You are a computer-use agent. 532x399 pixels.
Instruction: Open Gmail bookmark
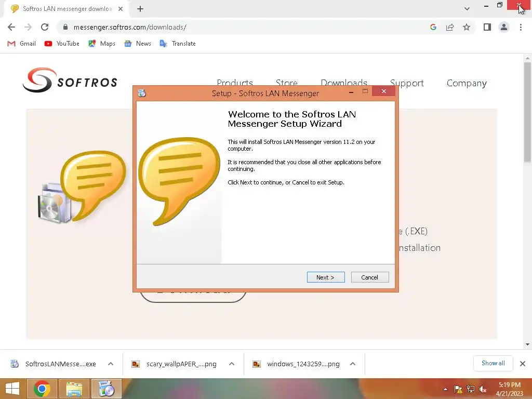(21, 44)
